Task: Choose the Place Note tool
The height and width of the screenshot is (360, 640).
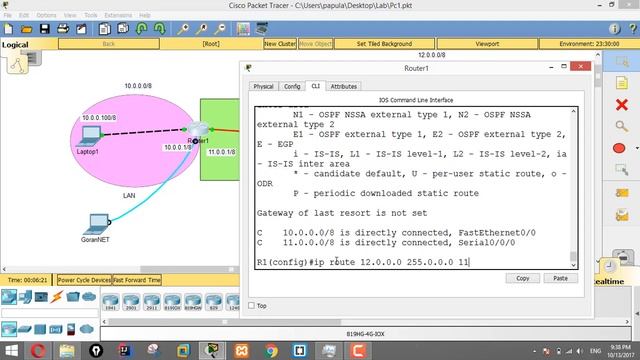Action: coord(622,83)
